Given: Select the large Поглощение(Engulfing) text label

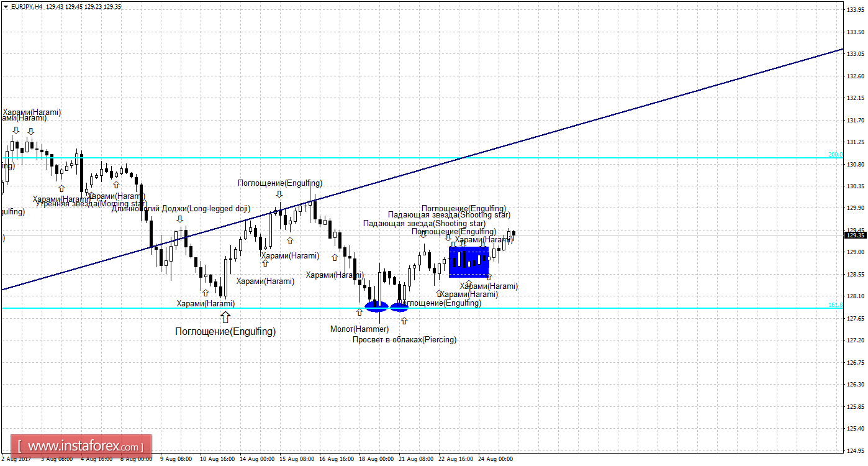Looking at the screenshot, I should click(225, 332).
